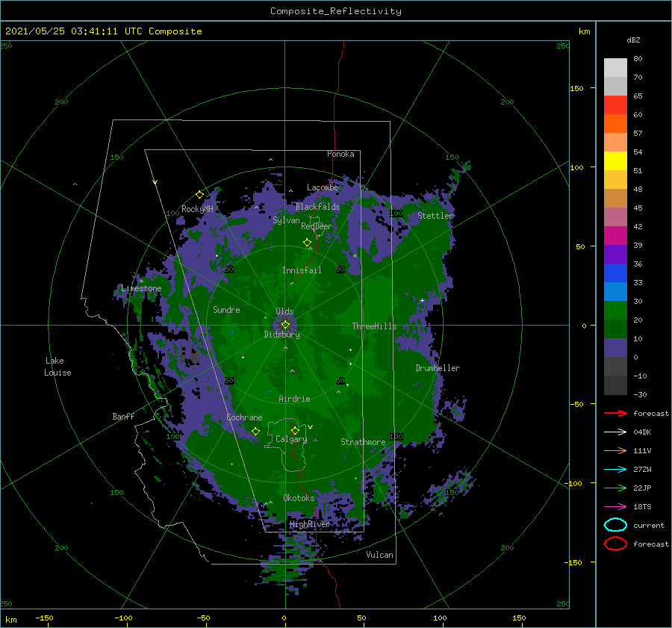
Task: Click the RedDeer city label
Action: click(x=317, y=226)
